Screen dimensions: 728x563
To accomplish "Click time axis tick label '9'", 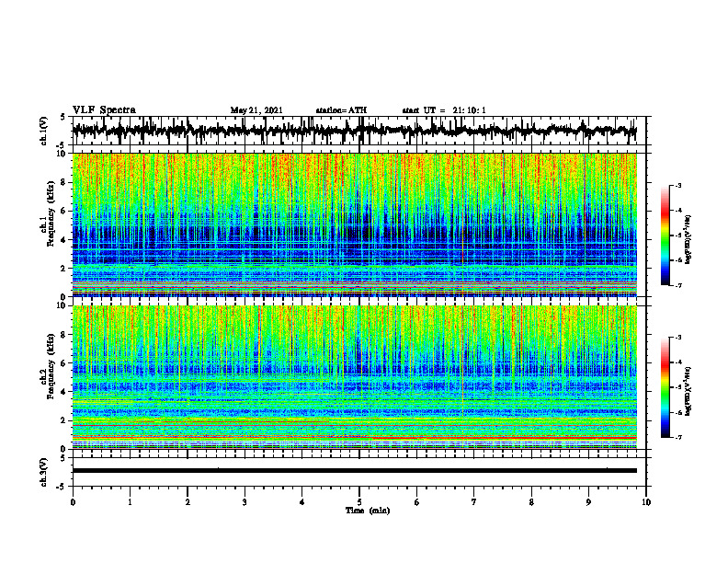I will [x=588, y=502].
